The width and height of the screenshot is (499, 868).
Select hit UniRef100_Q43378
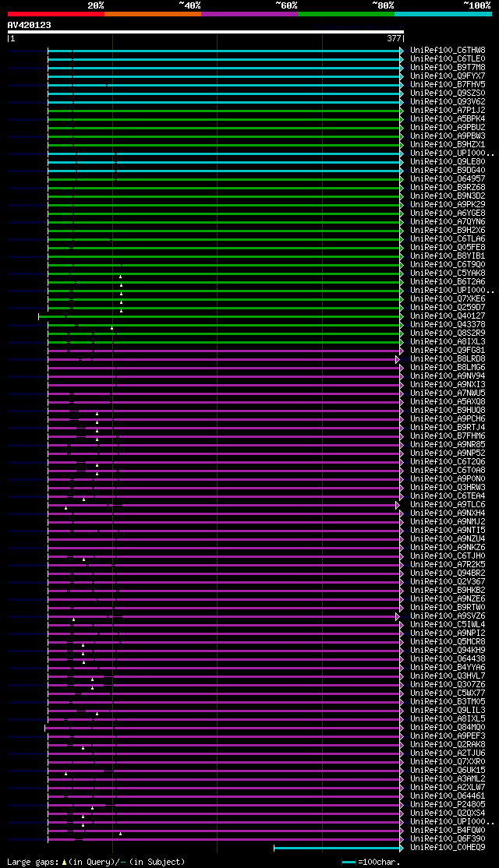pos(448,325)
